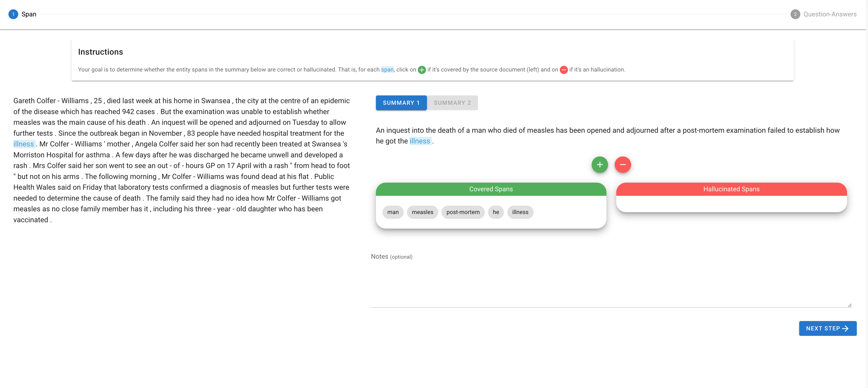The image size is (868, 388).
Task: Click the 'span' highlighted word in instructions
Action: 387,70
